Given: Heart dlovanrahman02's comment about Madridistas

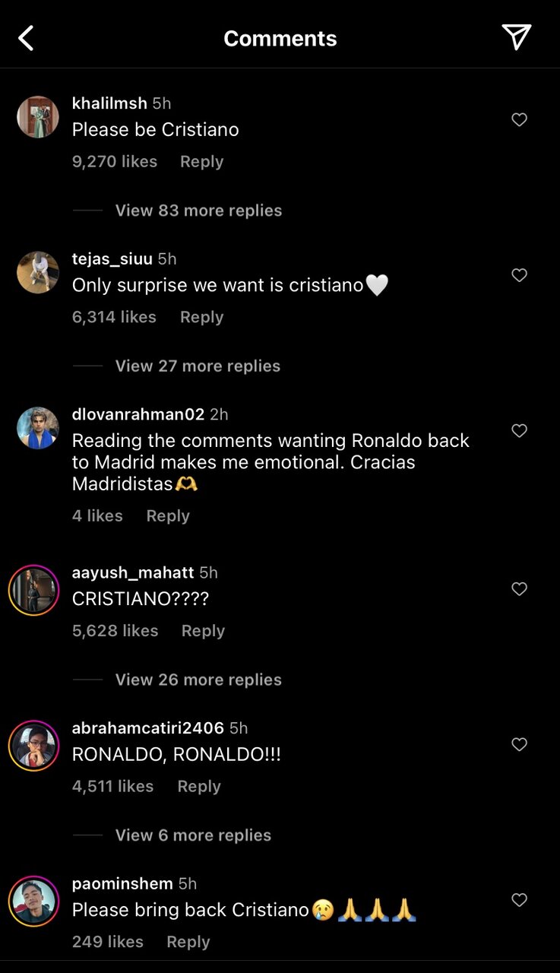Looking at the screenshot, I should 519,431.
